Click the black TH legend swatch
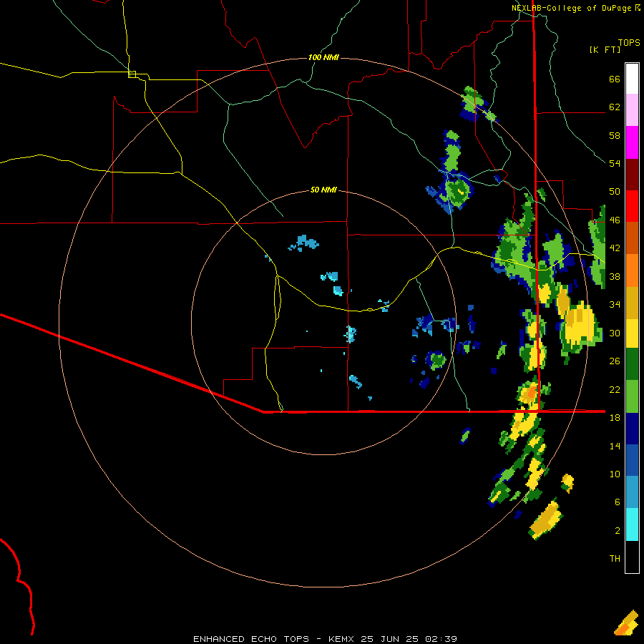644x644 pixels. pyautogui.click(x=632, y=557)
